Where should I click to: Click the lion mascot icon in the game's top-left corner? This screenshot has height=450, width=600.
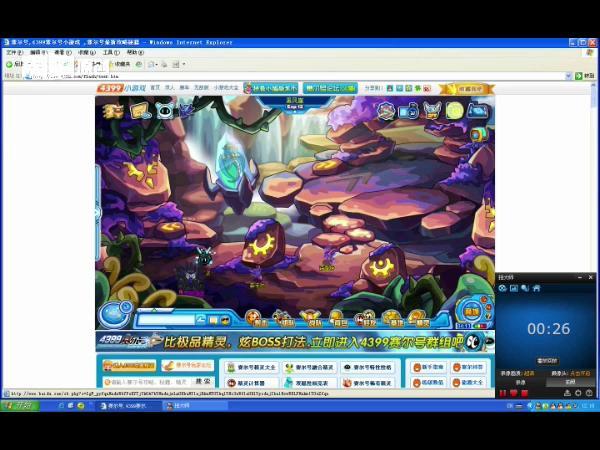(113, 111)
